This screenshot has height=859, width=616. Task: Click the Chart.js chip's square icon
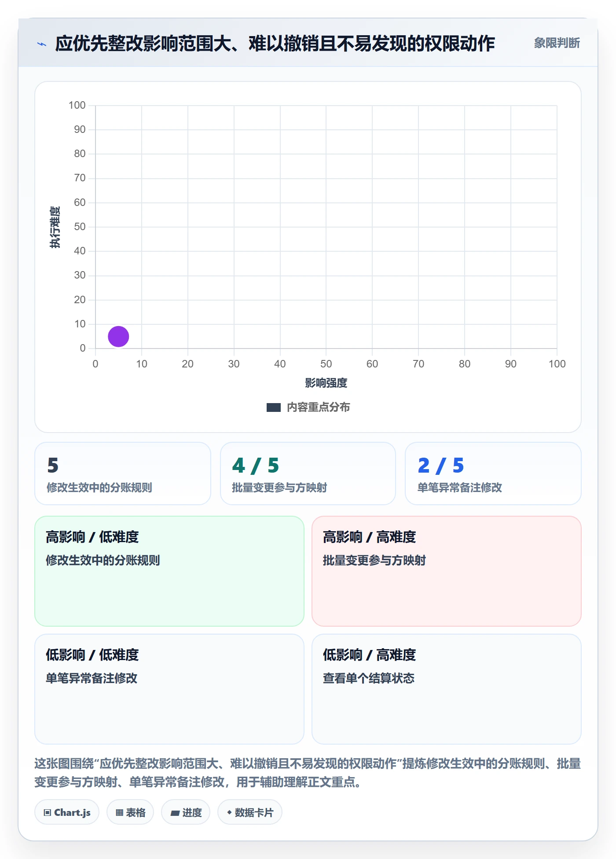pos(48,813)
